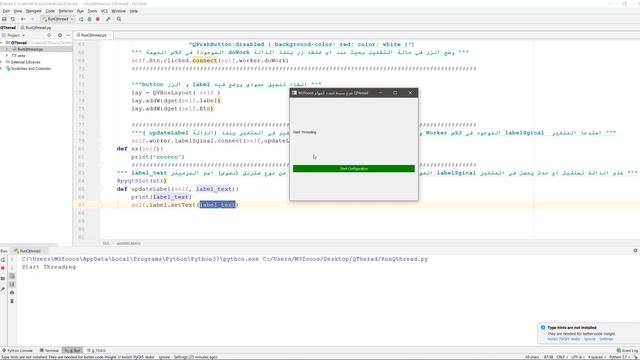Click the Down the stack trace arrow in Run panel

tap(12, 268)
